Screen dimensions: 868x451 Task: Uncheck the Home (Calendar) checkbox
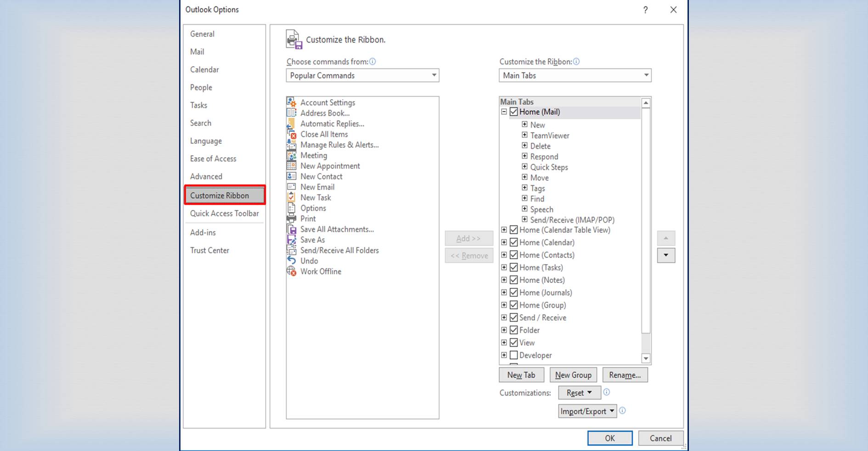514,242
